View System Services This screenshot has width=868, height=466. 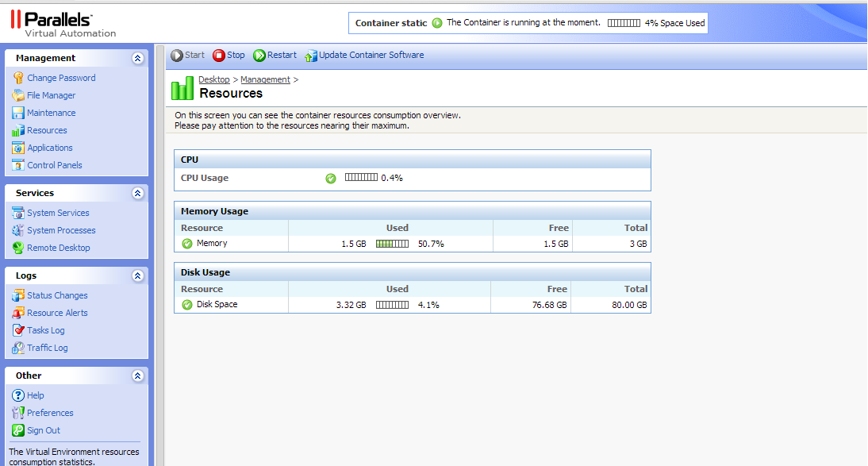[58, 213]
